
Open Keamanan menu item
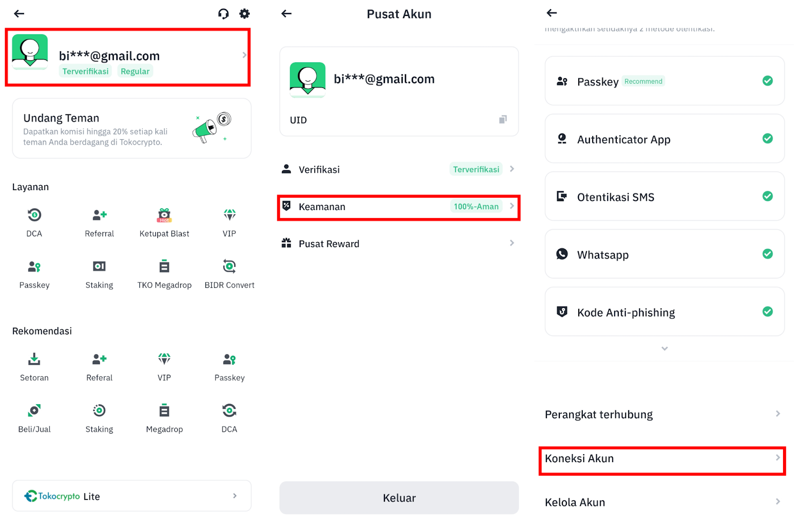[399, 207]
